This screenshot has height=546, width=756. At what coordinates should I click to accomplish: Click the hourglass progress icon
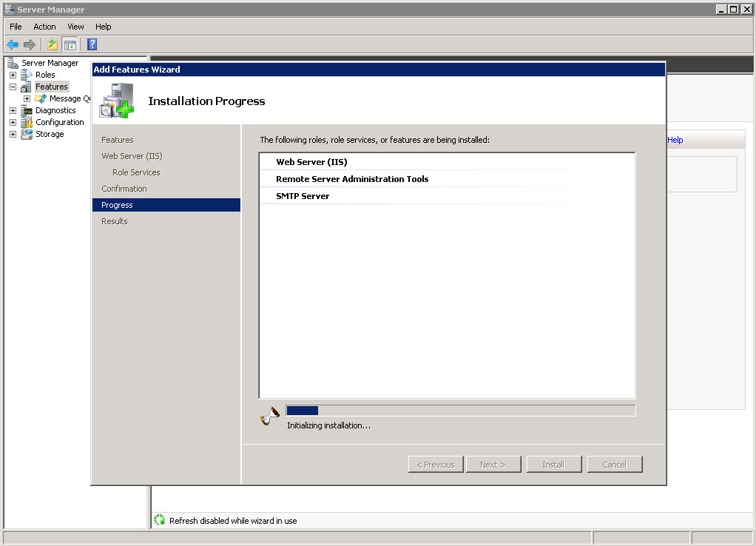click(270, 416)
